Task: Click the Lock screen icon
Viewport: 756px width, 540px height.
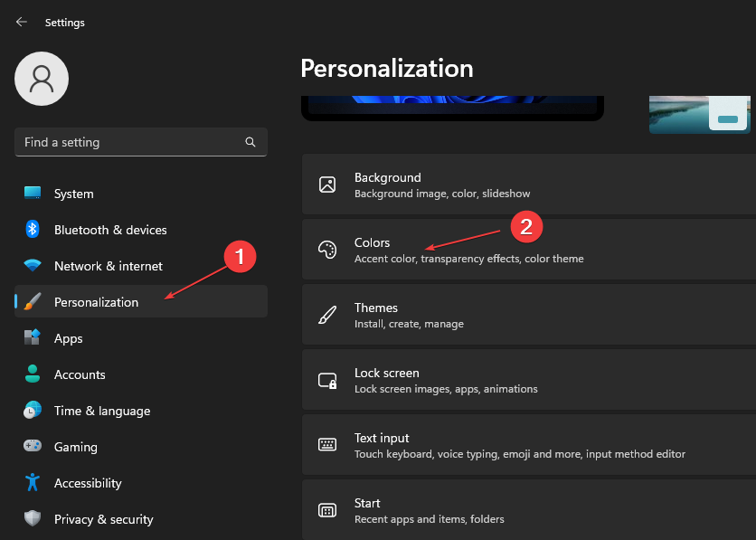Action: point(327,380)
